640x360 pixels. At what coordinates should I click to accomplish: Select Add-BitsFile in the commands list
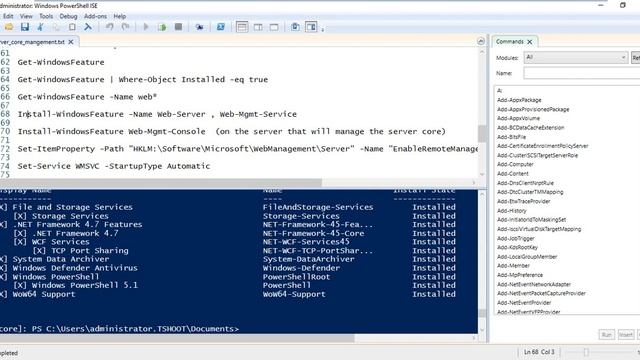click(x=511, y=137)
